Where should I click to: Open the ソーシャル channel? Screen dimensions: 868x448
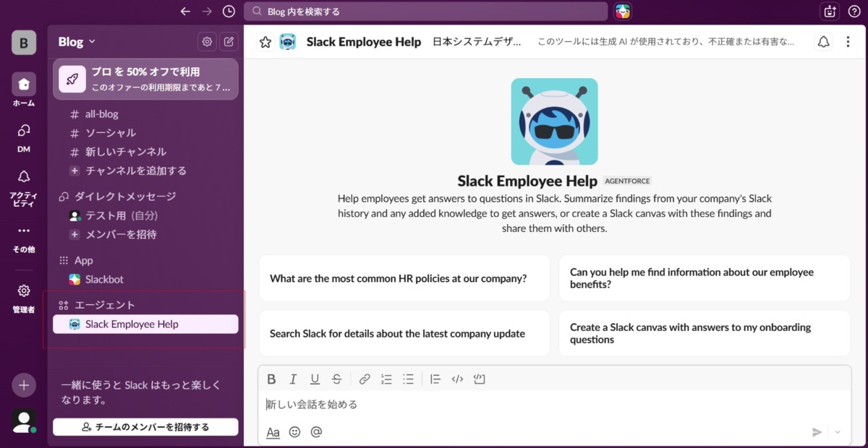tap(145, 133)
